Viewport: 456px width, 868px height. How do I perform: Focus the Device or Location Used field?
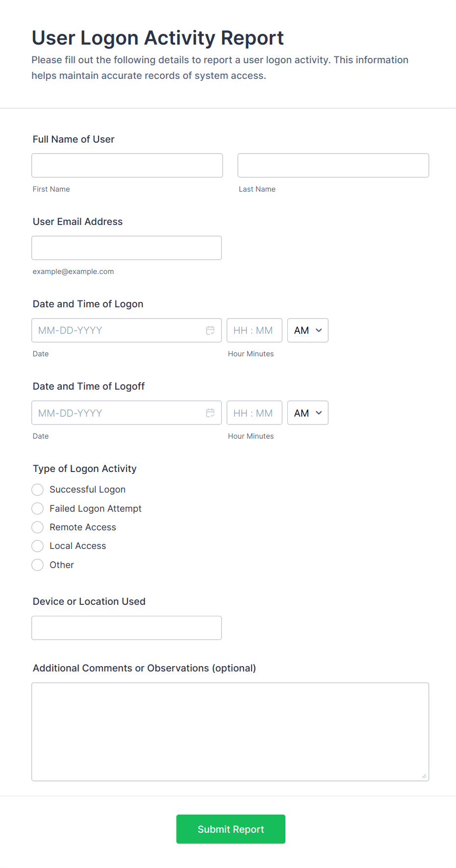127,628
